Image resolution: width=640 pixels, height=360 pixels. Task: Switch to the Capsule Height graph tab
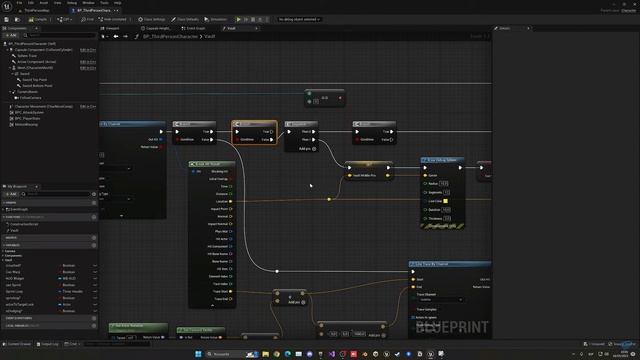coord(156,28)
